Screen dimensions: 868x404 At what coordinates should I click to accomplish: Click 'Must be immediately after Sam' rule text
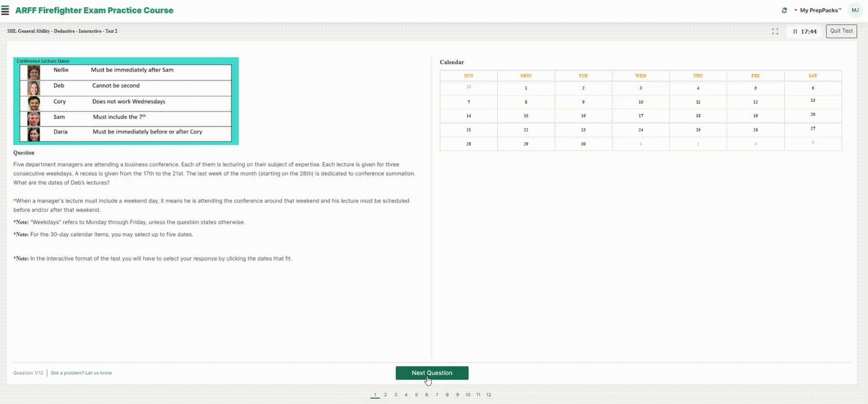(132, 70)
